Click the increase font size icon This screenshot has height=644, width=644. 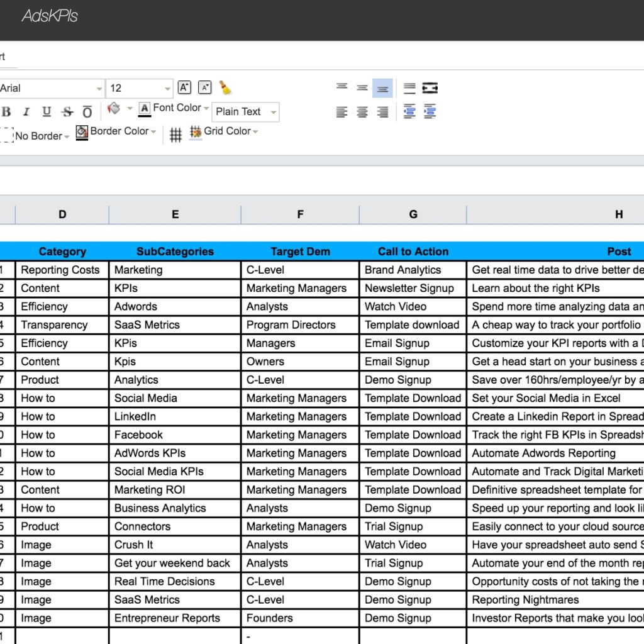tap(184, 87)
